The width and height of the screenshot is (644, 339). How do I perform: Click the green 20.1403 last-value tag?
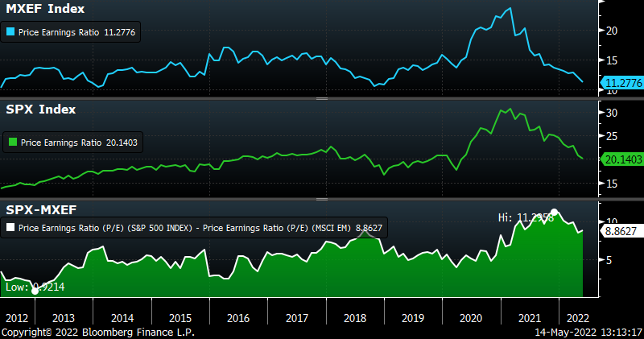tap(621, 159)
